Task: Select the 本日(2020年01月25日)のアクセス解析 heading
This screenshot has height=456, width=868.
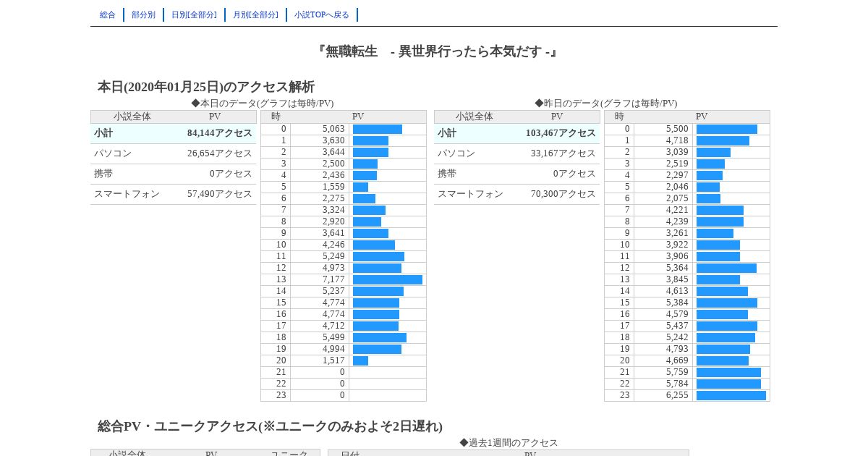Action: click(206, 87)
